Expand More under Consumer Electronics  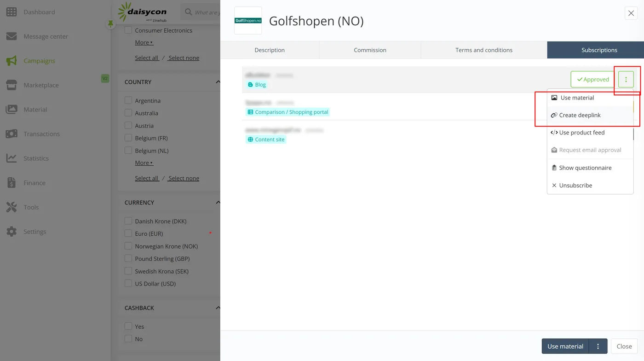click(x=144, y=42)
